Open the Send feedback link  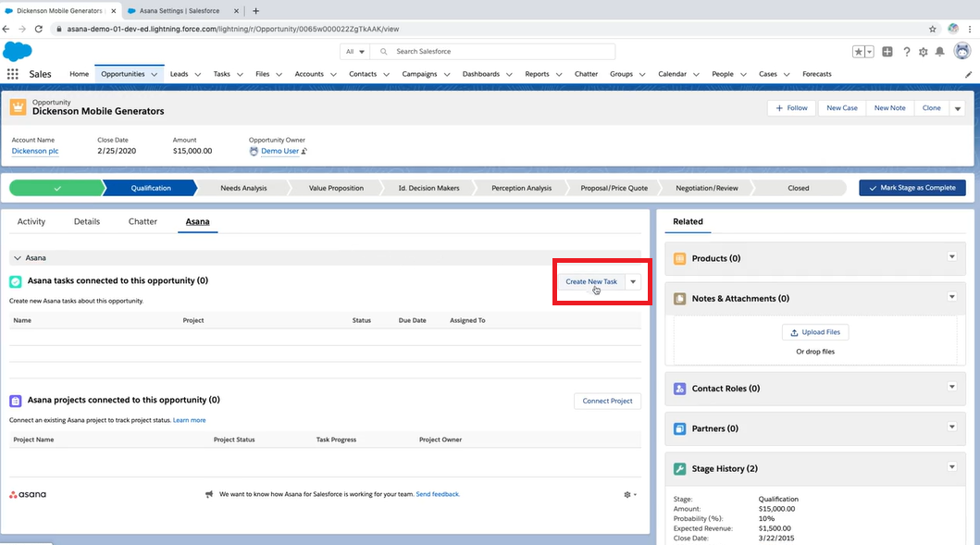[x=438, y=494]
